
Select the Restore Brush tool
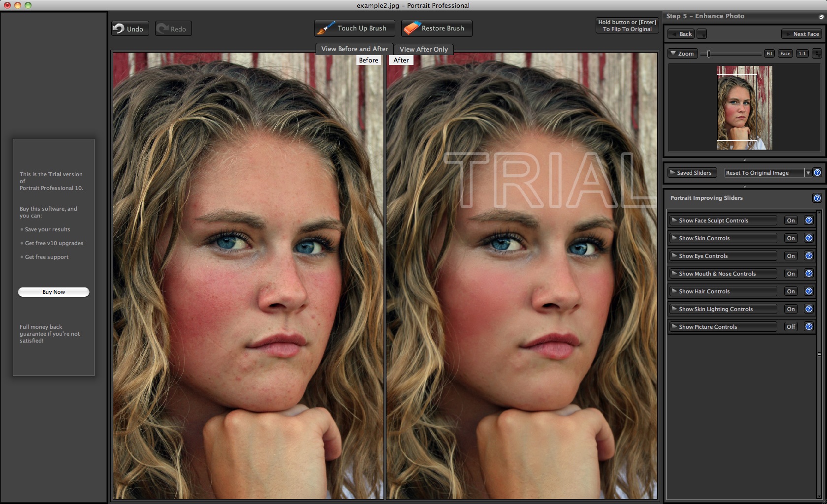coord(436,28)
